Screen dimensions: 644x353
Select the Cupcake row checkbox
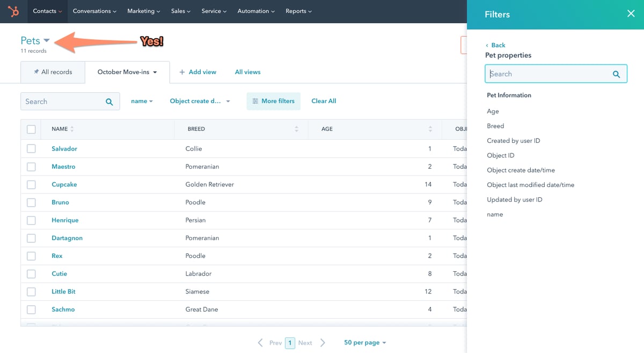tap(31, 184)
